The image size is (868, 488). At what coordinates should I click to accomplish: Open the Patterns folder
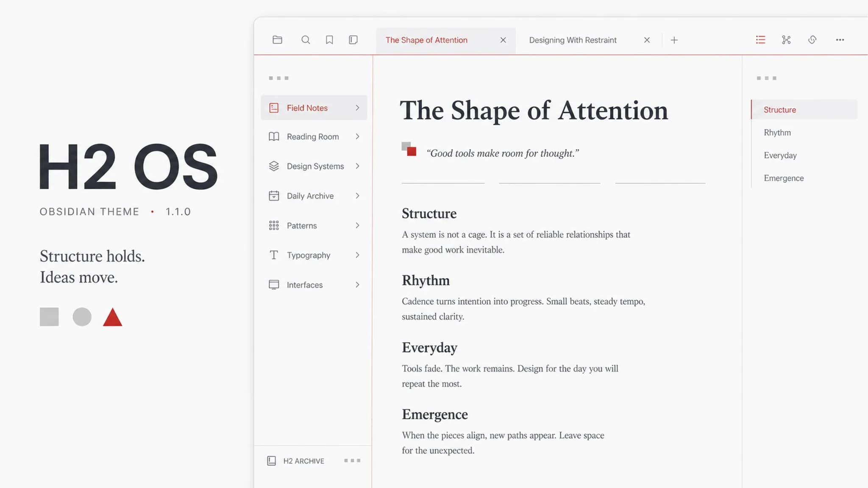point(314,225)
